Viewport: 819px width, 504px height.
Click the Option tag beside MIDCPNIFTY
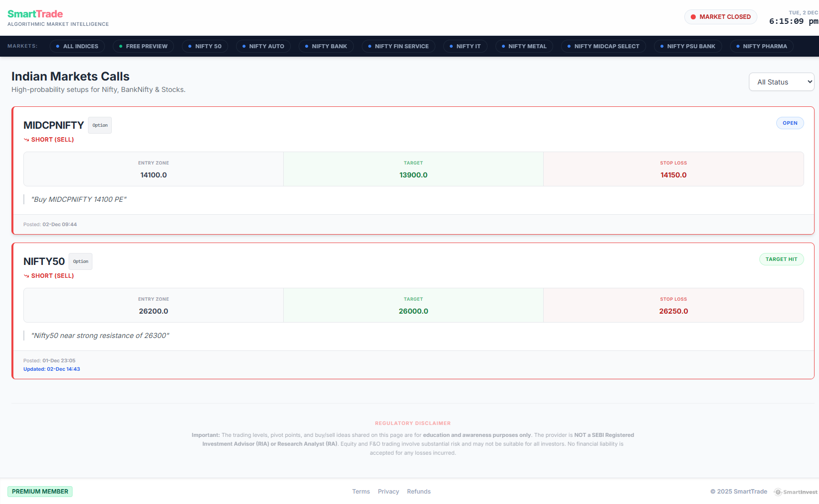[100, 125]
